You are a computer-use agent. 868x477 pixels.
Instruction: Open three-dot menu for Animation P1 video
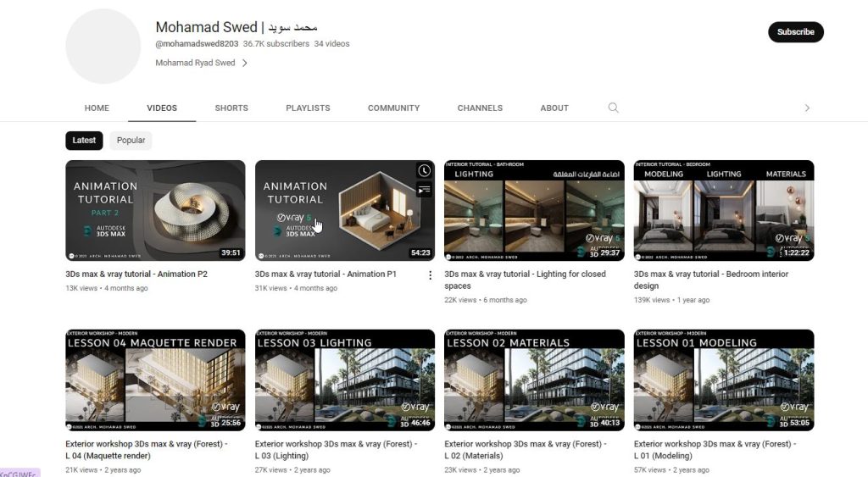[x=430, y=275]
